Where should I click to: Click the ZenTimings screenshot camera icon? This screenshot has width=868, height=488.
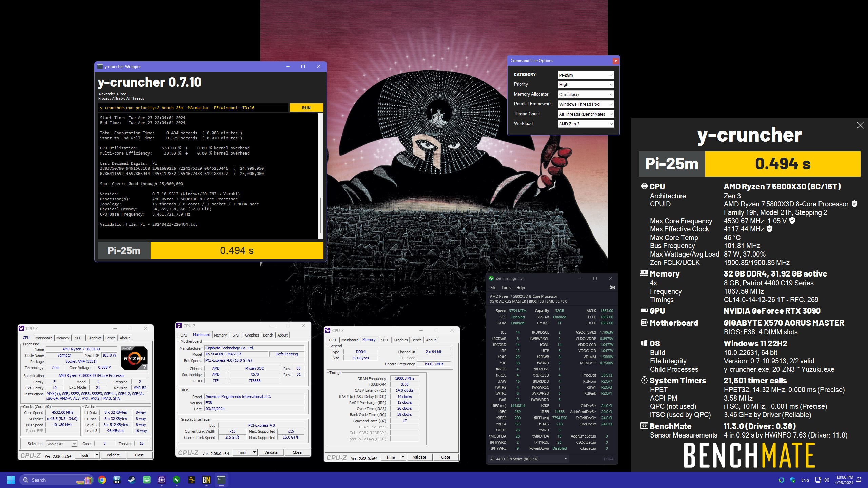[x=612, y=287]
